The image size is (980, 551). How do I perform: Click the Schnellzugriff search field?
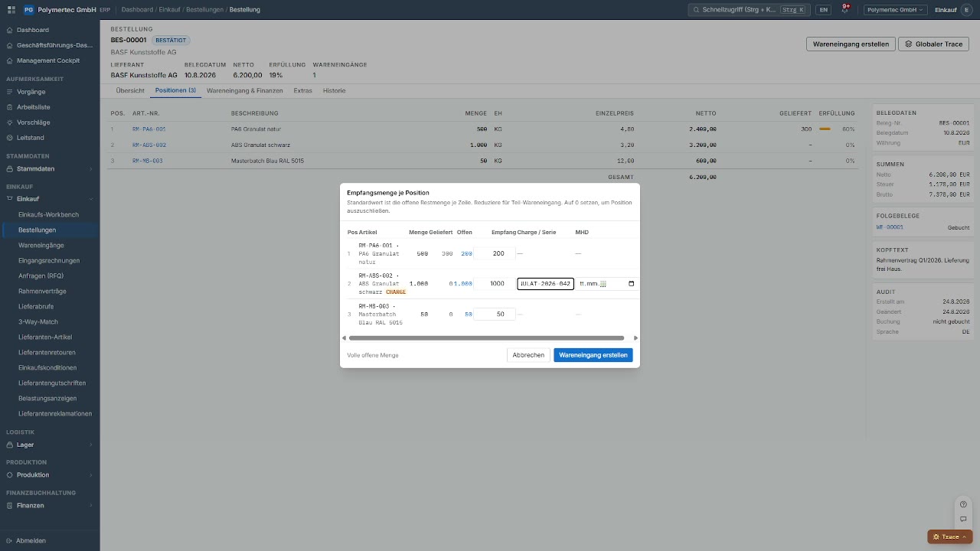[x=748, y=10]
